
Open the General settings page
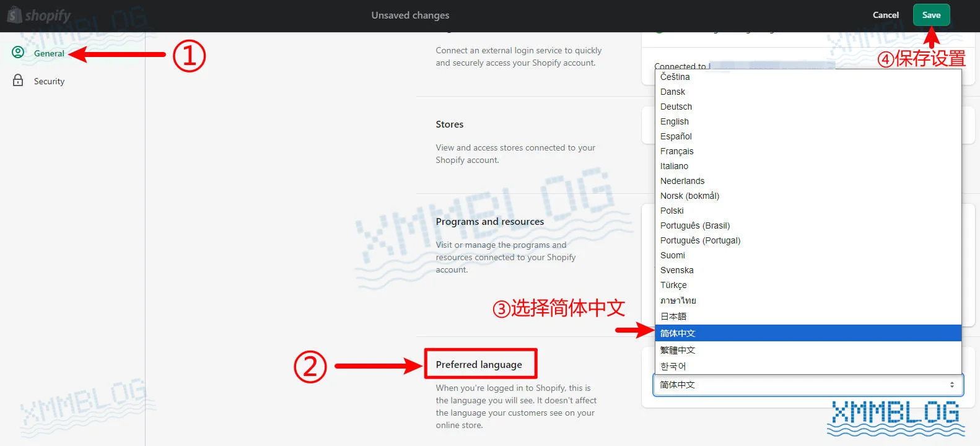pos(49,53)
